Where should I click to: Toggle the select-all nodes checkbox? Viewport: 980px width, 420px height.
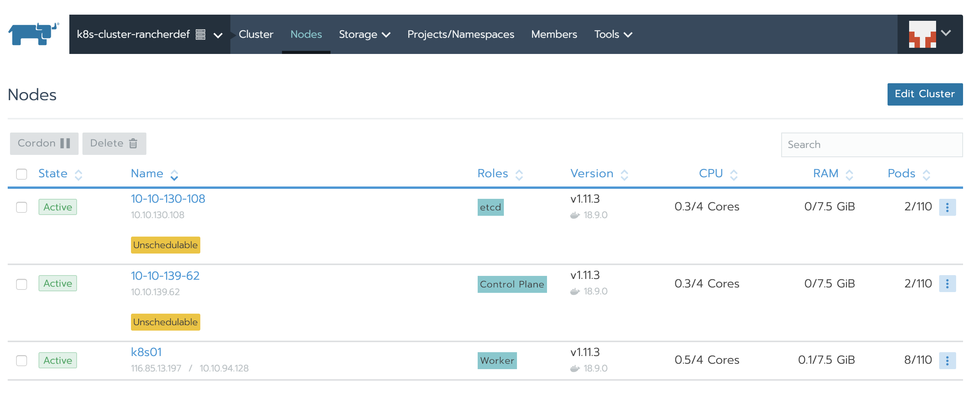(22, 174)
